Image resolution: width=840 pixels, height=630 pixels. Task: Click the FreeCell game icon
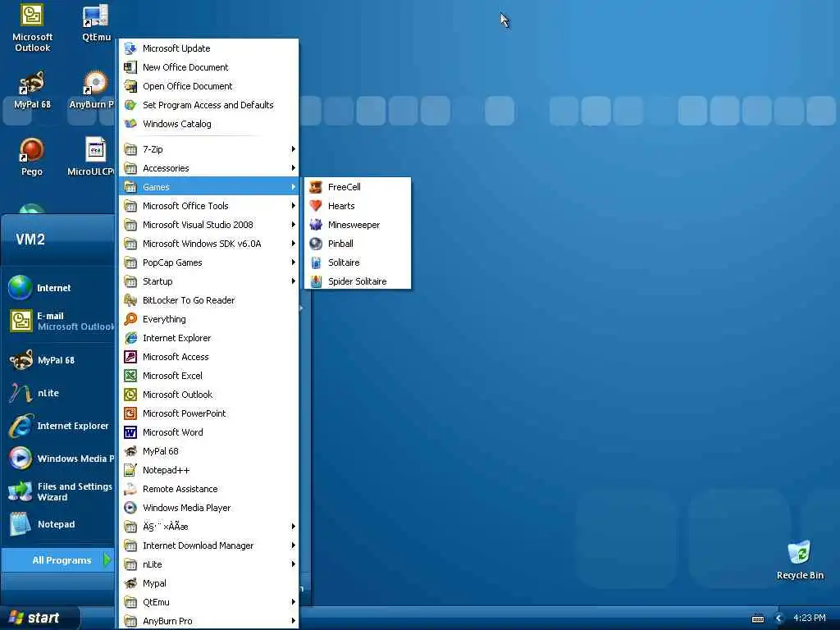[316, 187]
